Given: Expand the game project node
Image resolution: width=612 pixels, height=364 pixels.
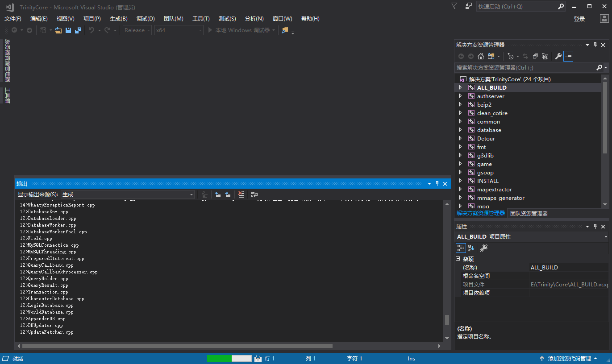Looking at the screenshot, I should tap(460, 164).
